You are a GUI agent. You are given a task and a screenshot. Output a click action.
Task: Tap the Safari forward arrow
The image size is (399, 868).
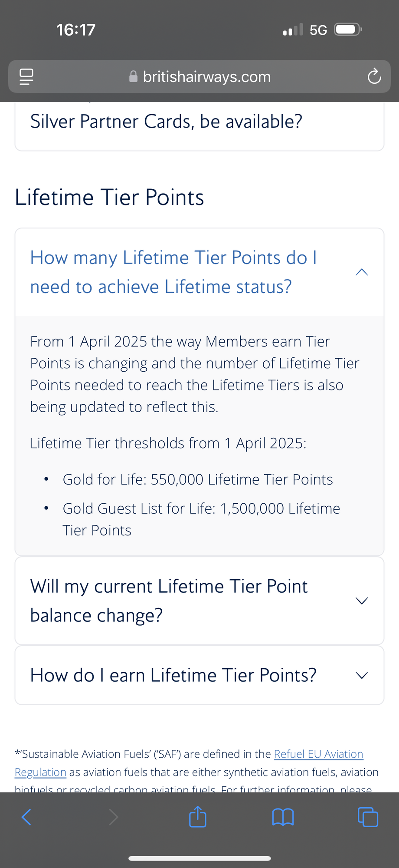[x=114, y=817]
